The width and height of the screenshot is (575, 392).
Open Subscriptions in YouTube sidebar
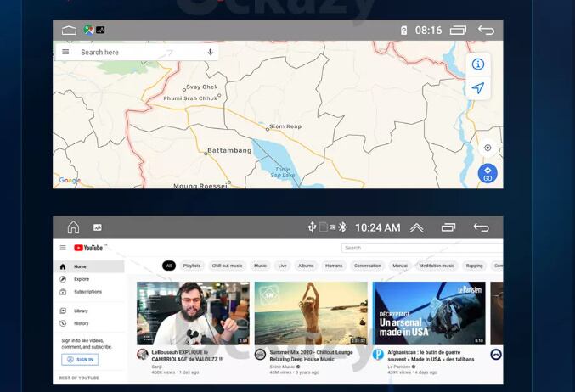pyautogui.click(x=87, y=292)
